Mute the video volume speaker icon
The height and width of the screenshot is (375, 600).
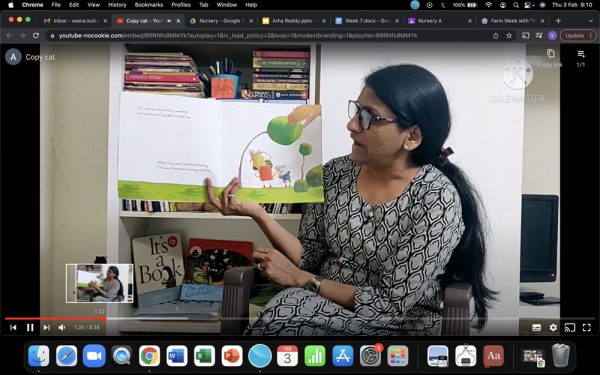click(x=62, y=328)
